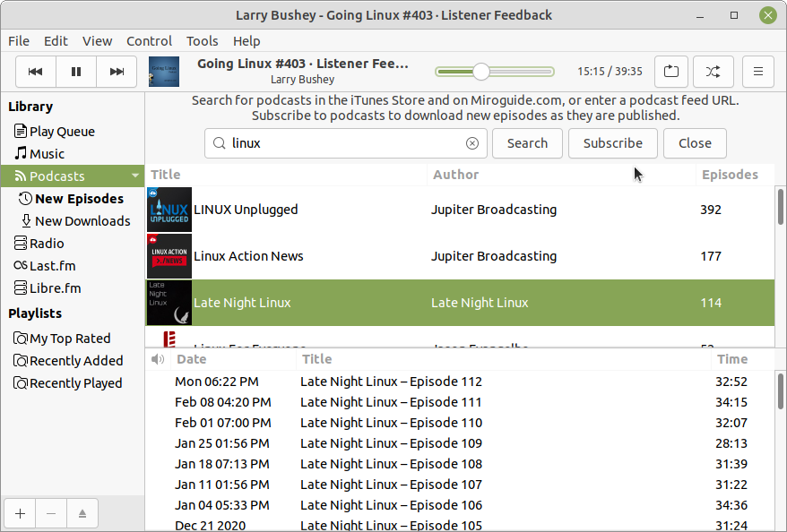Select Late Night Linux – Episode 108

point(460,464)
